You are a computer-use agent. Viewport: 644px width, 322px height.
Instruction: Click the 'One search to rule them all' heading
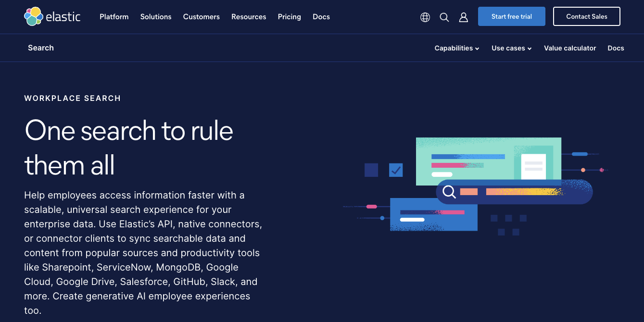click(x=129, y=148)
